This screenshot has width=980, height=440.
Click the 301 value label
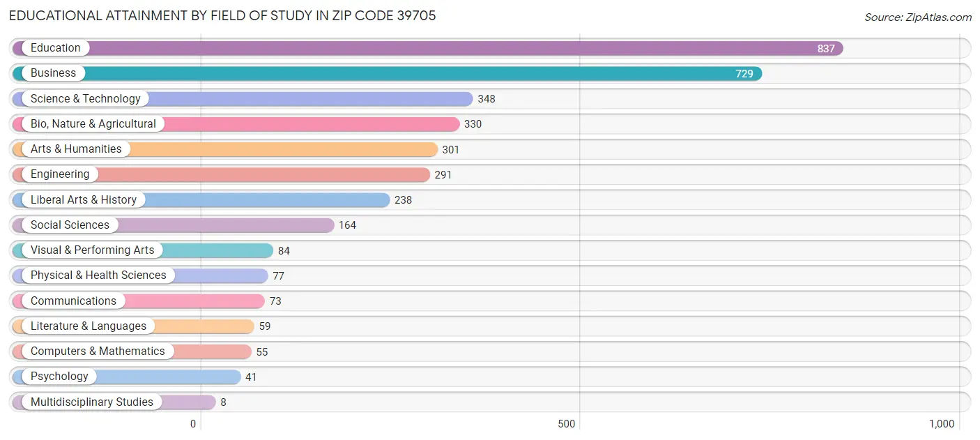coord(451,150)
